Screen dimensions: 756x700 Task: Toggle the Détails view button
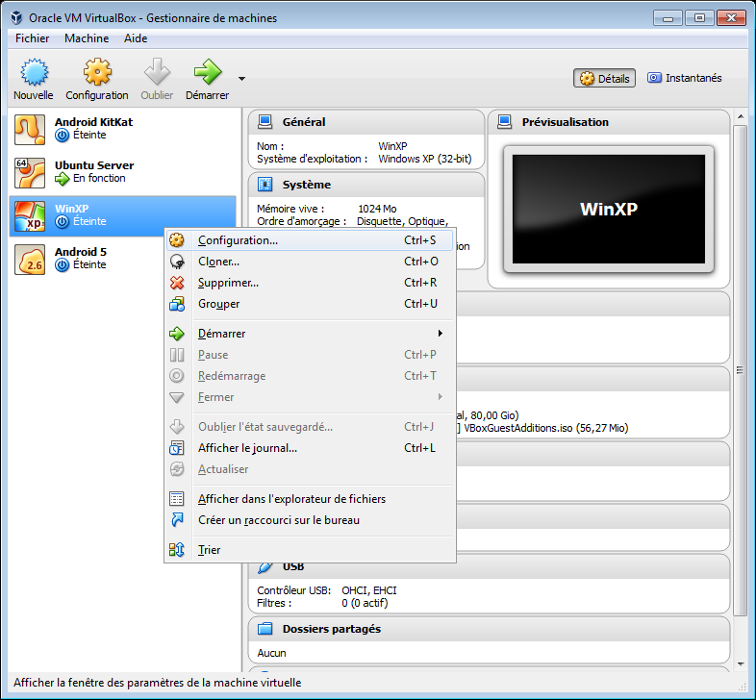click(605, 79)
